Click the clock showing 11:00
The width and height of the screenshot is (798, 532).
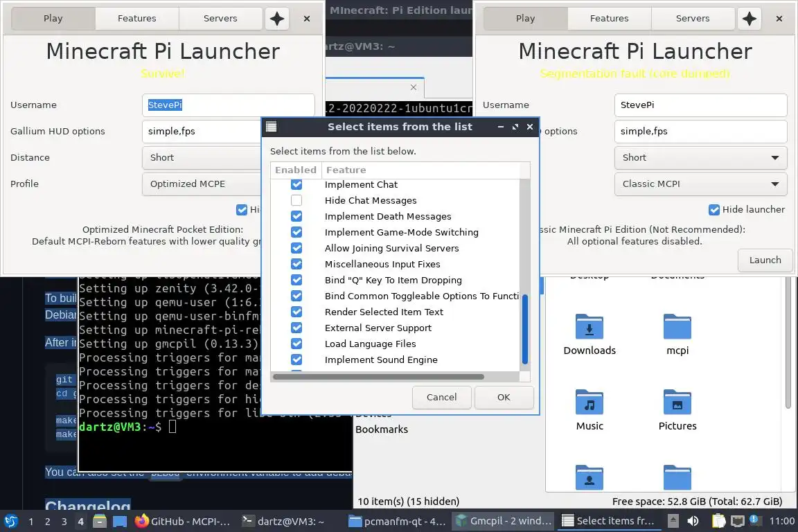click(781, 522)
